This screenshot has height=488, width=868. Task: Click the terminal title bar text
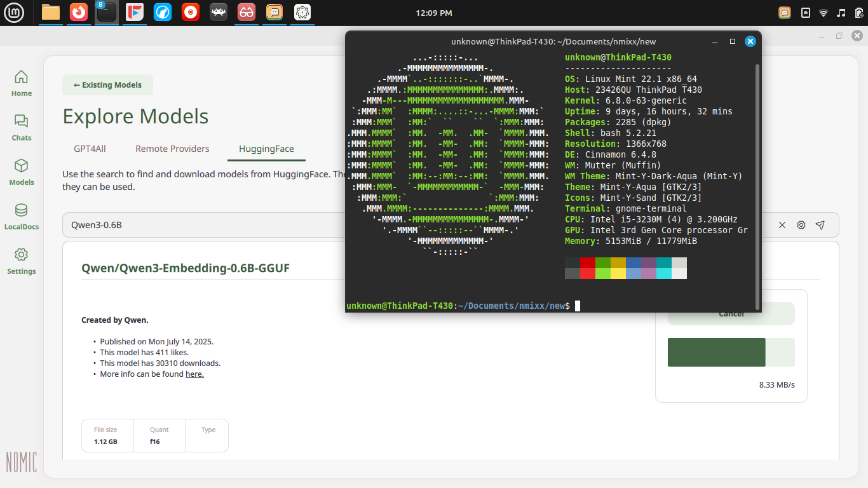tap(553, 41)
